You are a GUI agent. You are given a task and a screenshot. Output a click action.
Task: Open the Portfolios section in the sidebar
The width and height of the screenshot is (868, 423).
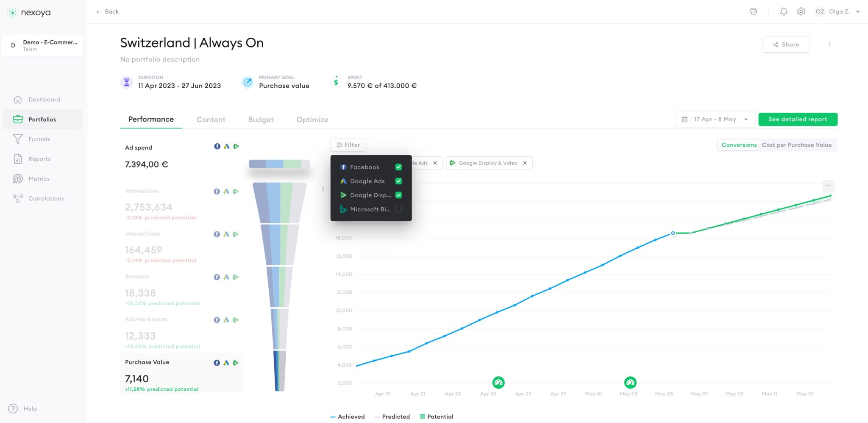42,119
